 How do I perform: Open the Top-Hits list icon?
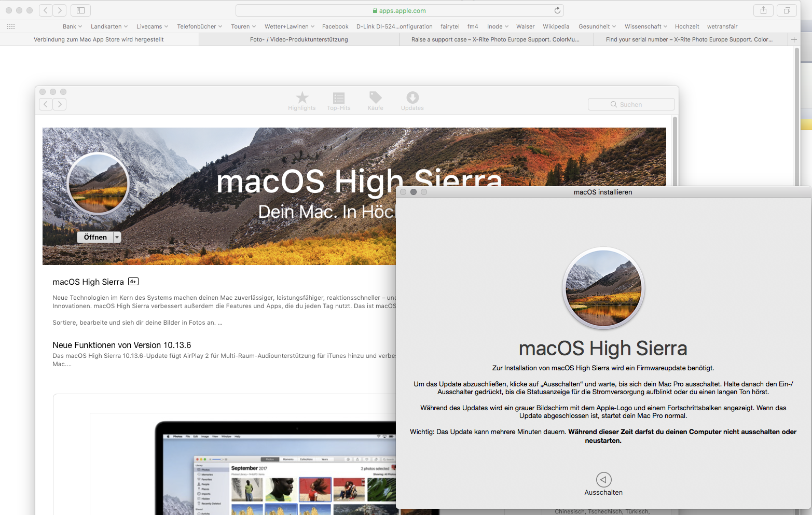pos(338,98)
